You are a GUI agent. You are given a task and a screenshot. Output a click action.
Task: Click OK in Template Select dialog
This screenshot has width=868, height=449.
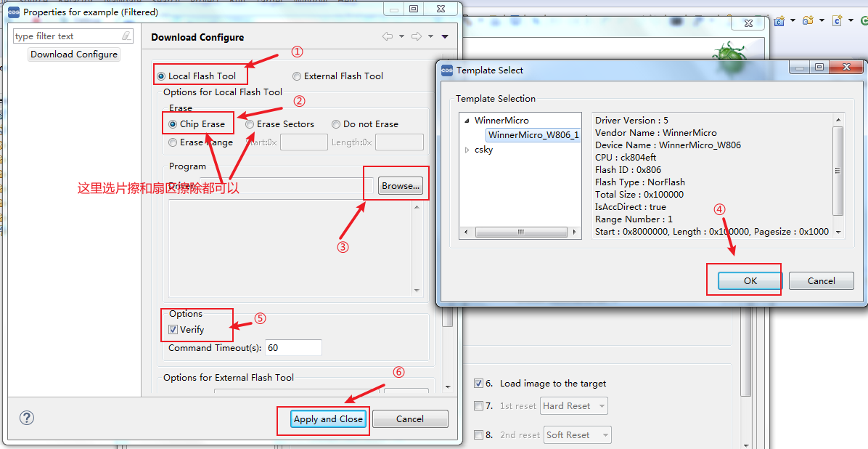(750, 281)
